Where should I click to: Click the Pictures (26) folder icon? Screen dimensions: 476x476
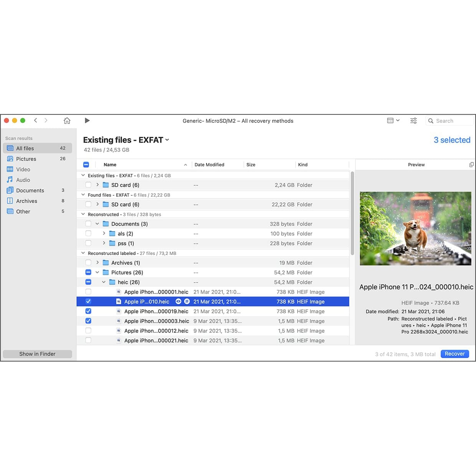click(x=106, y=272)
